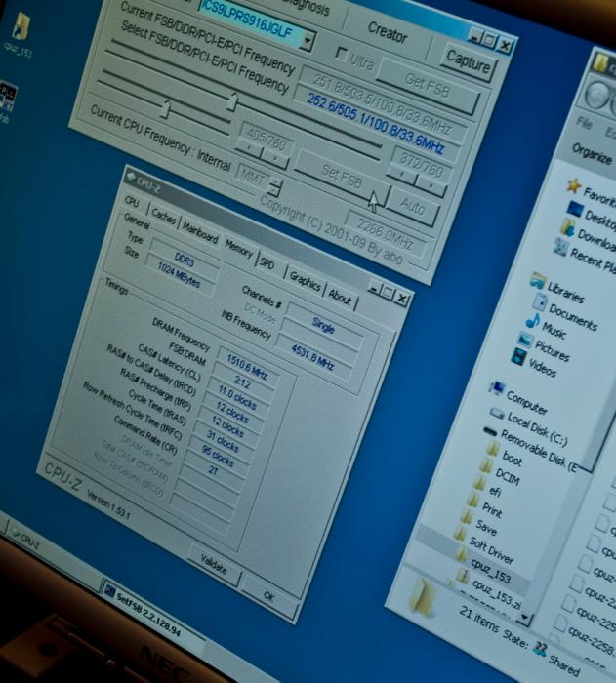Go back using Explorer's round Back button
Viewport: 616px width, 683px height.
tap(596, 96)
